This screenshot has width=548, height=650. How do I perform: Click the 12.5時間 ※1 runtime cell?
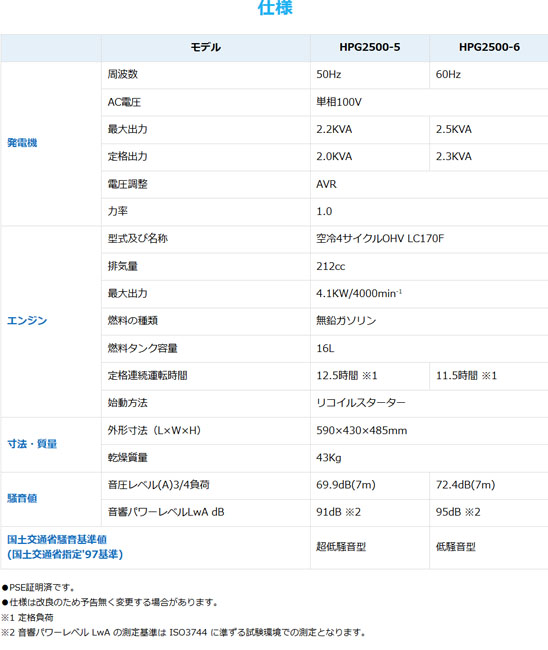click(x=370, y=376)
